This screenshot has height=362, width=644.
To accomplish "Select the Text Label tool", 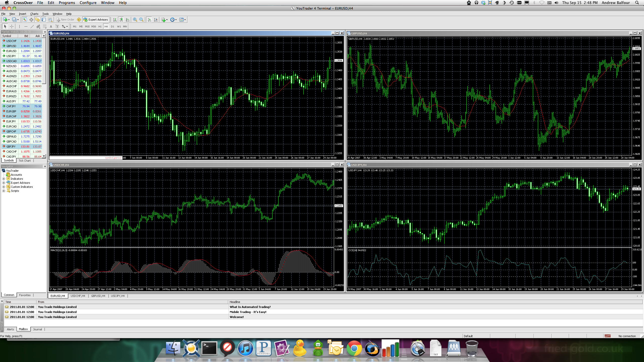I will [x=57, y=26].
